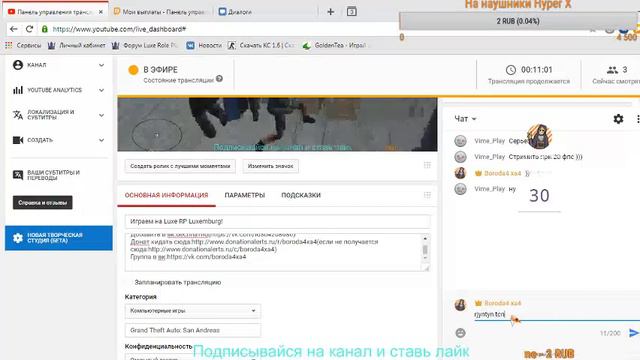640x360 pixels.
Task: Open a new browser tab with plus icon
Action: point(331,12)
